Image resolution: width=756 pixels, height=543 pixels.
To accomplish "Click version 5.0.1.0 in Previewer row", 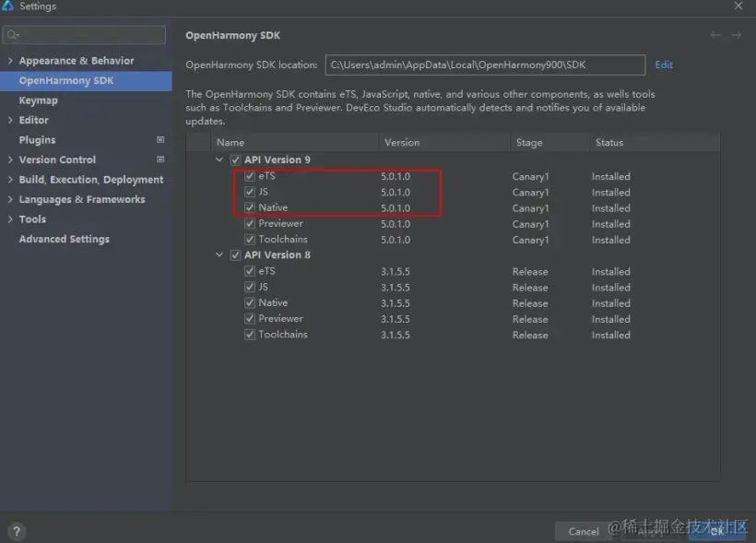I will [396, 224].
